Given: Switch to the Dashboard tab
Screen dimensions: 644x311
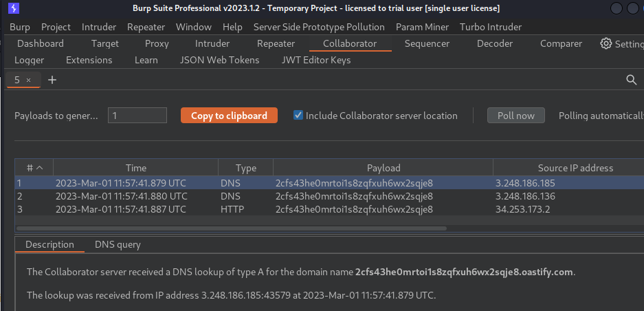Looking at the screenshot, I should pyautogui.click(x=41, y=43).
